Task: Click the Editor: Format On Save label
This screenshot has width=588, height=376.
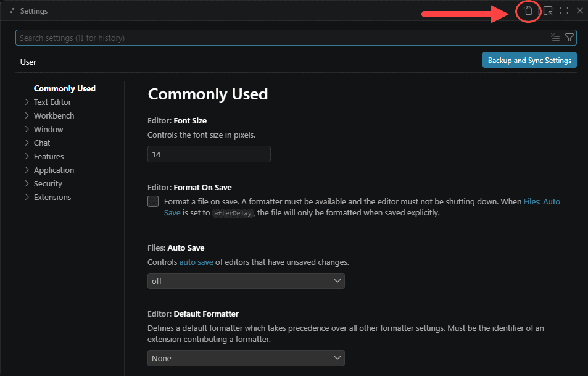Action: 189,187
